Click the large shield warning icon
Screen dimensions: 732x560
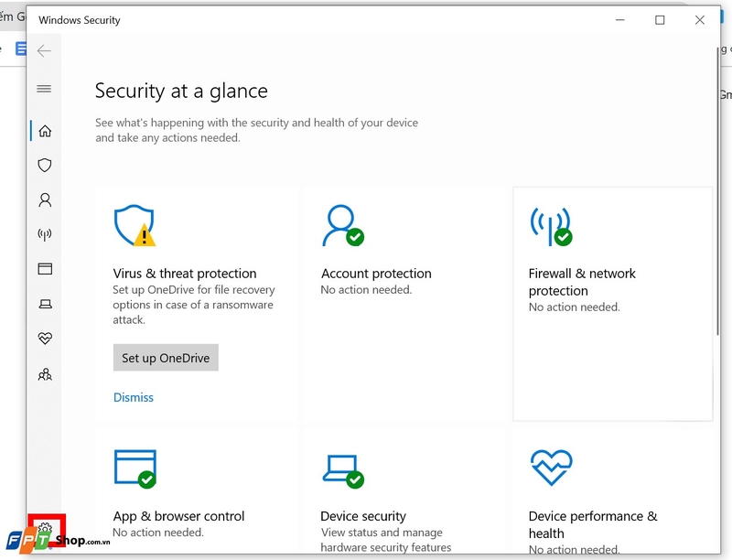[135, 225]
